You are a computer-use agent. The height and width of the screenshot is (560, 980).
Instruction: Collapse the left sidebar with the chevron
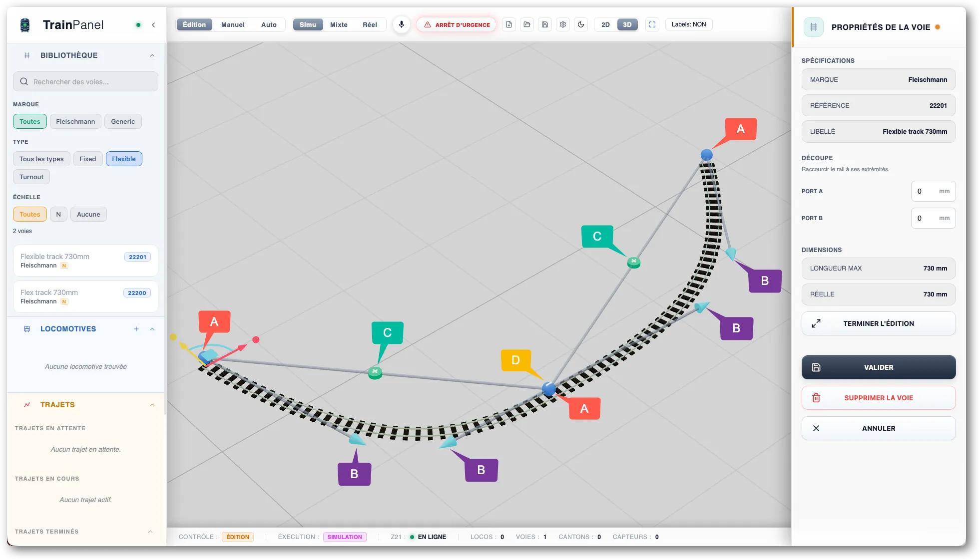[153, 25]
